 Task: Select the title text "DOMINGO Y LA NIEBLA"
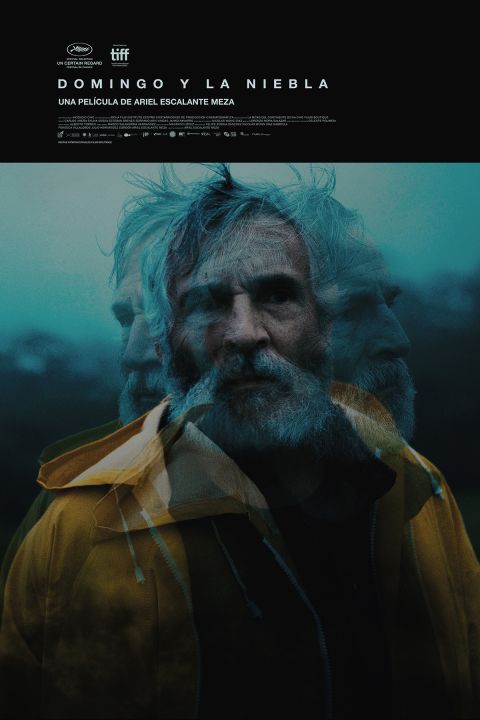pyautogui.click(x=194, y=84)
